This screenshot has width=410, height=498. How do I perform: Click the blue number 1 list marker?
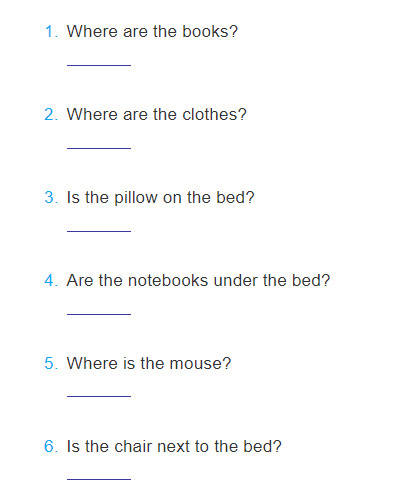(x=51, y=32)
